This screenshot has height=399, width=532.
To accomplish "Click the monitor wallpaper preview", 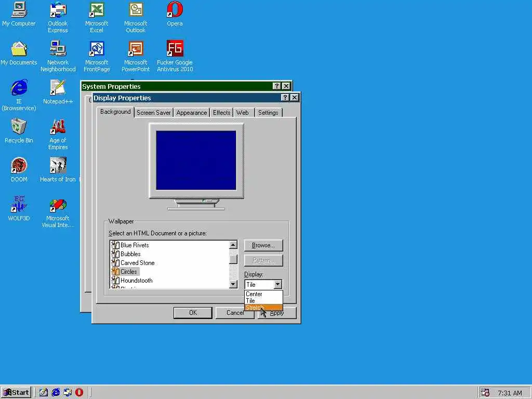I will pyautogui.click(x=196, y=161).
